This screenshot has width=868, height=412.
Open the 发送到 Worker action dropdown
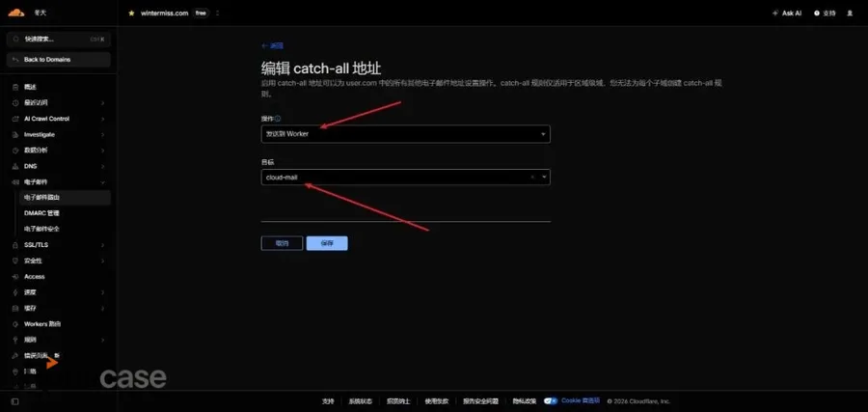[406, 134]
